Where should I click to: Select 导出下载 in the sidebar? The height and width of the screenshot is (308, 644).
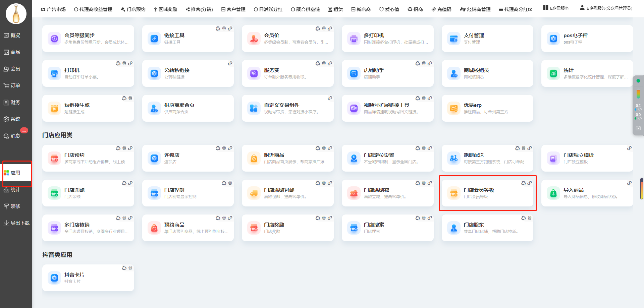(x=16, y=223)
